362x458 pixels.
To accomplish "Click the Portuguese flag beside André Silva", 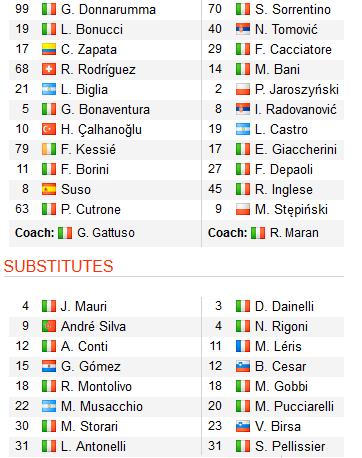I will [x=49, y=326].
